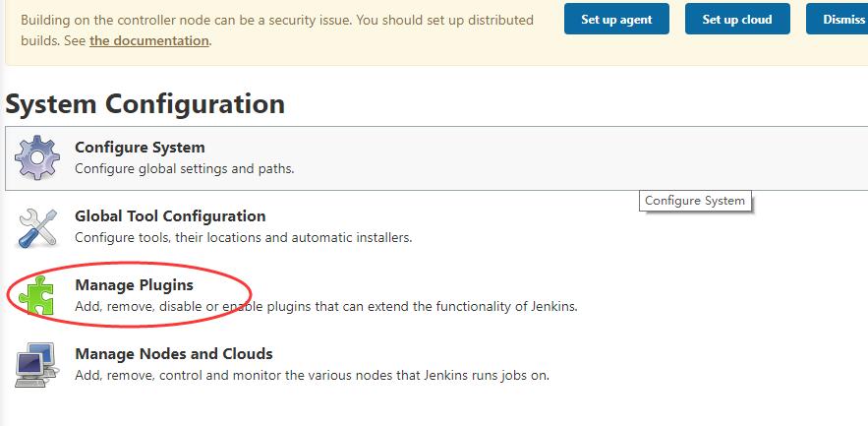Dismiss the controller node security warning
Screen dimensions: 868x426
click(841, 19)
